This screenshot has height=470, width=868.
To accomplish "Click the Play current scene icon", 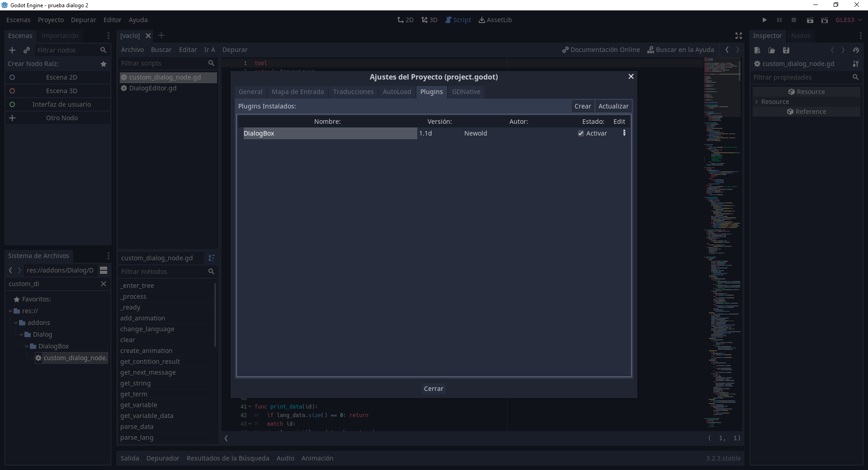I will [x=810, y=20].
